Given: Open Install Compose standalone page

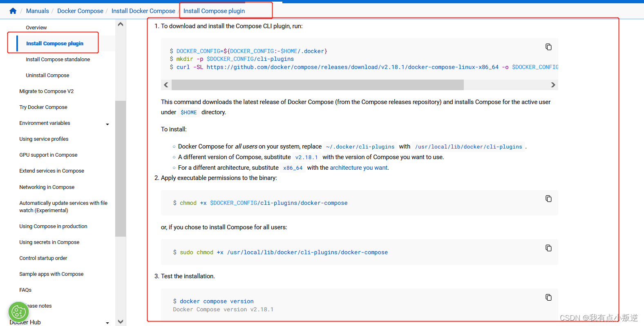Looking at the screenshot, I should [x=58, y=60].
